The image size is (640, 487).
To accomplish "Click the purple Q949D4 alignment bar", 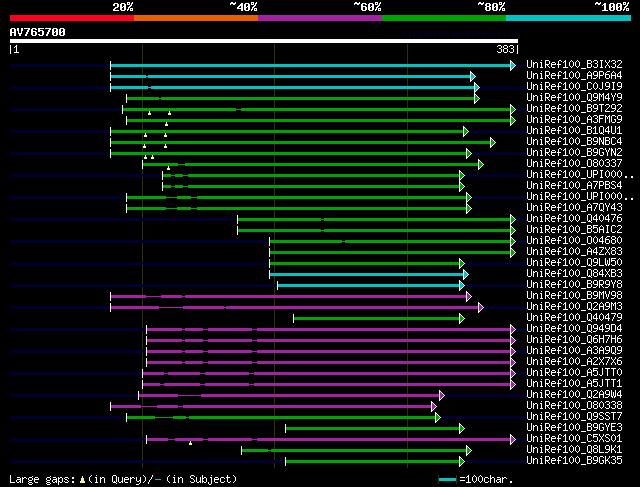I will [329, 329].
